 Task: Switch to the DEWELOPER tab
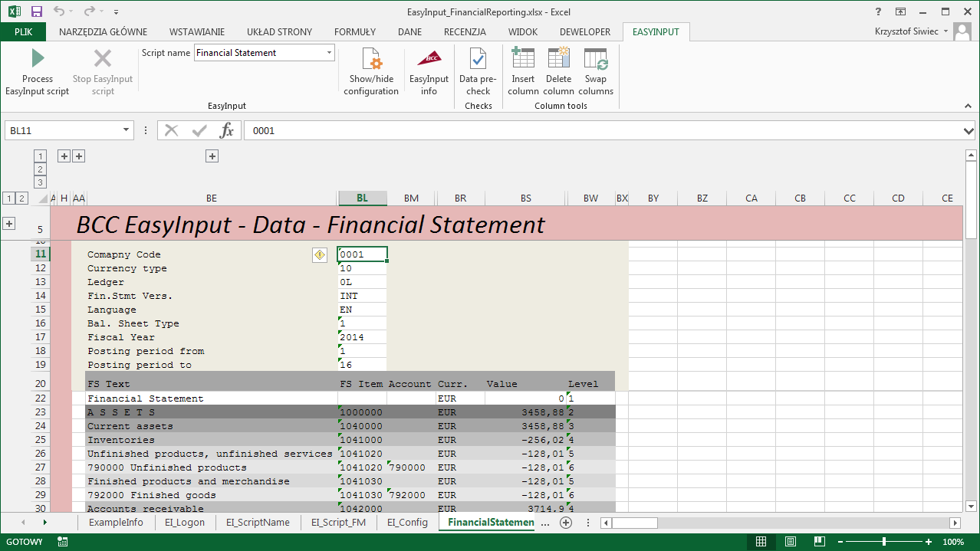point(585,32)
